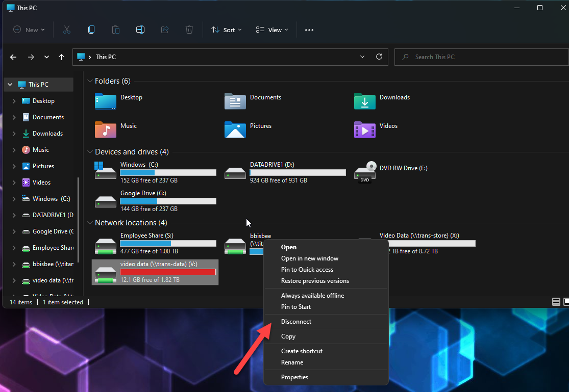Click the Share icon in the toolbar
Image resolution: width=569 pixels, height=392 pixels.
pyautogui.click(x=164, y=30)
